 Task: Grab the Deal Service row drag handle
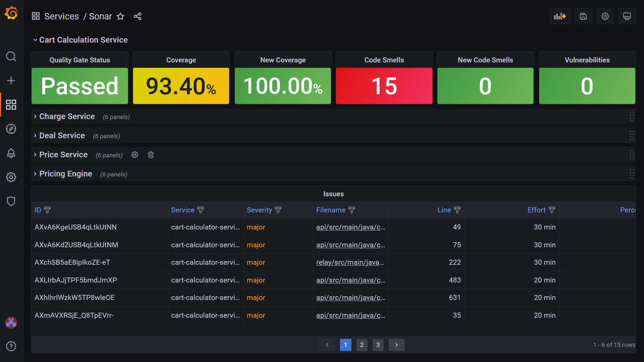click(x=632, y=136)
